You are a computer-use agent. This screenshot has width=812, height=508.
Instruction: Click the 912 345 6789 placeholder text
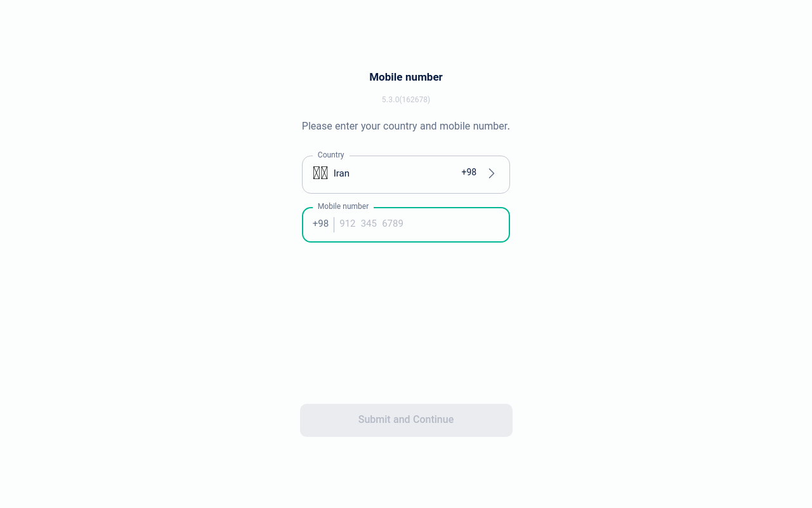pyautogui.click(x=371, y=224)
